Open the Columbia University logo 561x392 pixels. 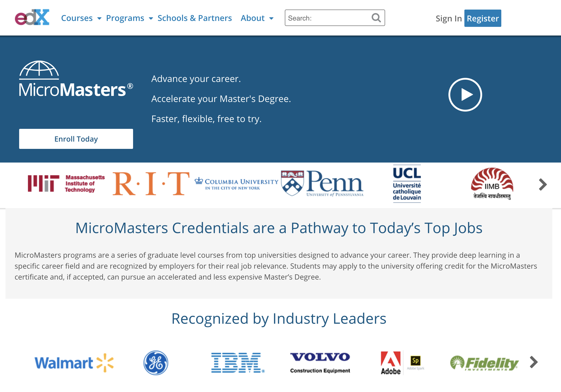[236, 183]
